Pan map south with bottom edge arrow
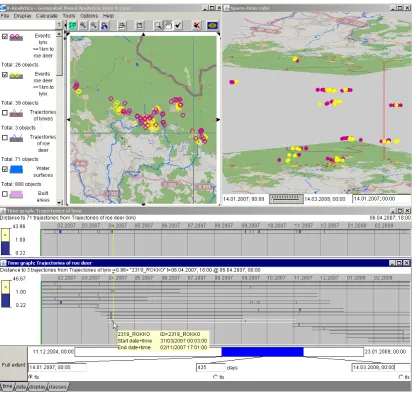 (x=144, y=204)
